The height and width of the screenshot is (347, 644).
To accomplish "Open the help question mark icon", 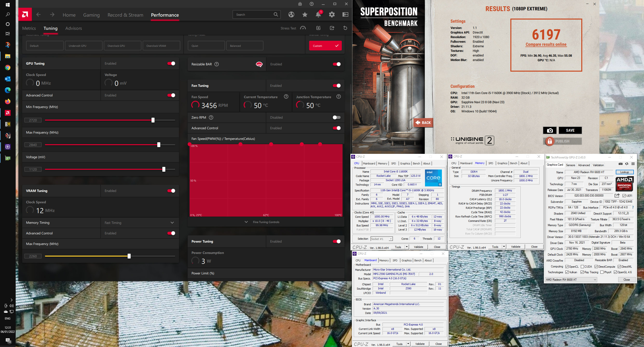I will click(x=311, y=4).
